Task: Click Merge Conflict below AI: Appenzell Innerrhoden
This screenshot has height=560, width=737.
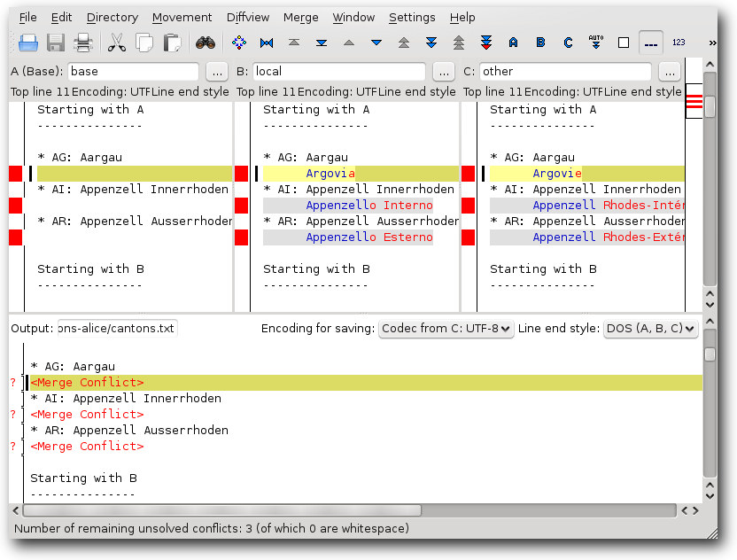Action: click(87, 414)
